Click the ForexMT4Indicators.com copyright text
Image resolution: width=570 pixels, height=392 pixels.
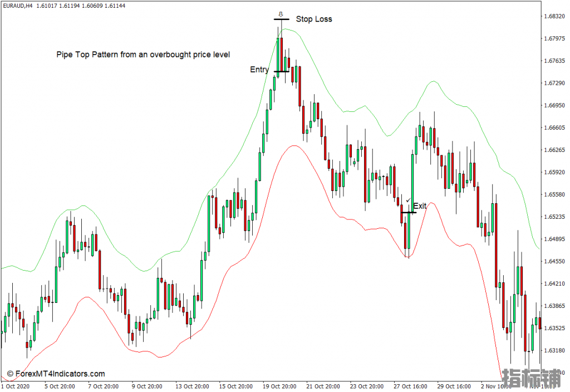click(56, 374)
